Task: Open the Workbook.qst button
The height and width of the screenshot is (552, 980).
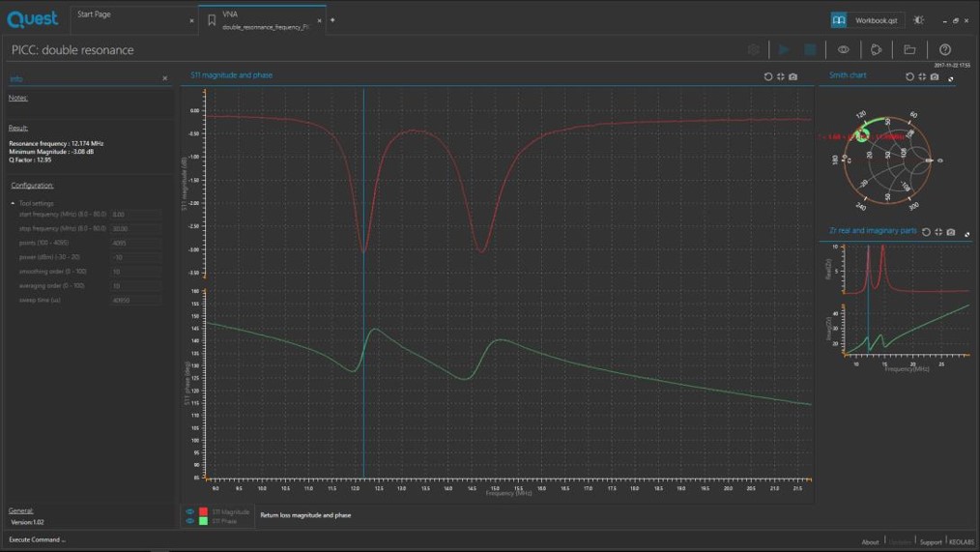Action: point(866,20)
